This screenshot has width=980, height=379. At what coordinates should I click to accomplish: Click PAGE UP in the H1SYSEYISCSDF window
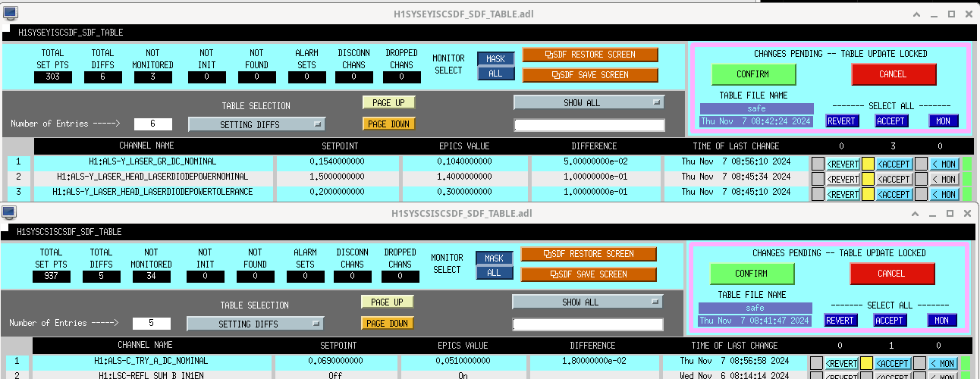pyautogui.click(x=388, y=102)
